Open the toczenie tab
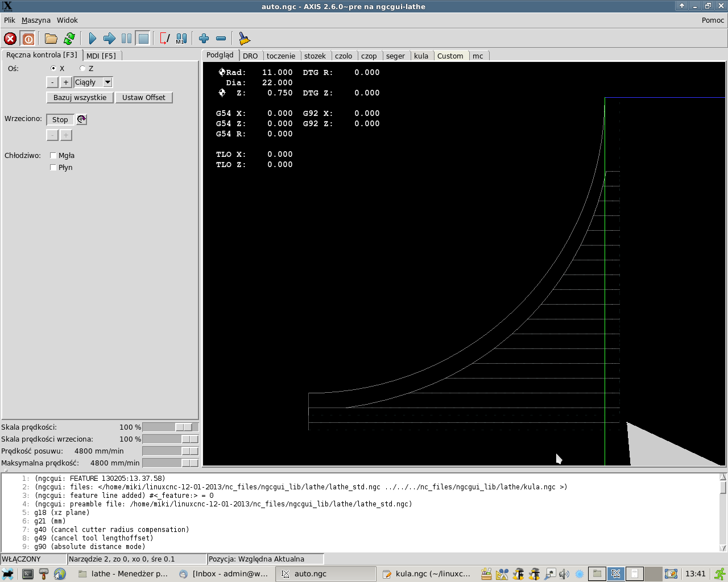Viewport: 728px width, 582px height. click(281, 56)
